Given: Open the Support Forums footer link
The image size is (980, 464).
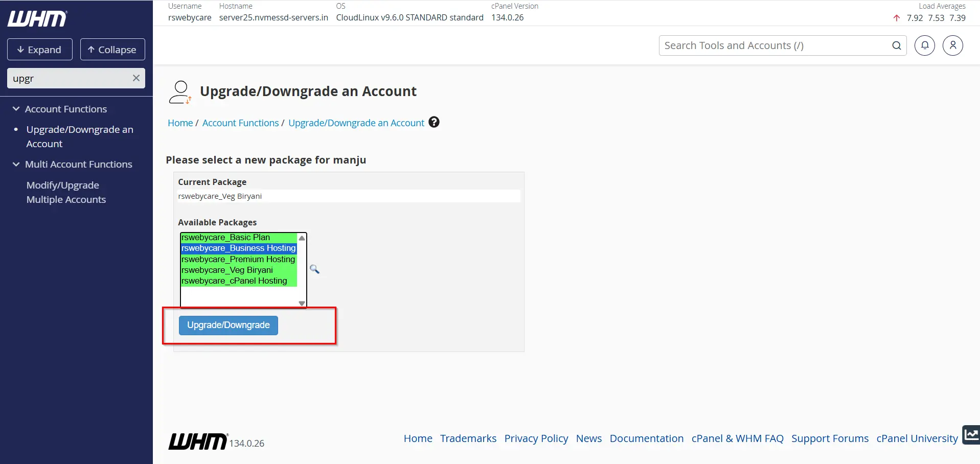Looking at the screenshot, I should 830,438.
